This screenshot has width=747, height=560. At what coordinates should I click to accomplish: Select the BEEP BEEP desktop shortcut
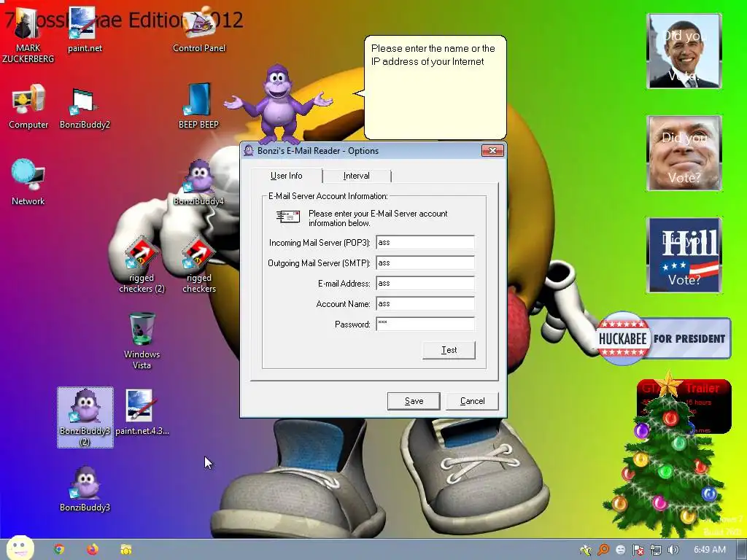pyautogui.click(x=198, y=106)
